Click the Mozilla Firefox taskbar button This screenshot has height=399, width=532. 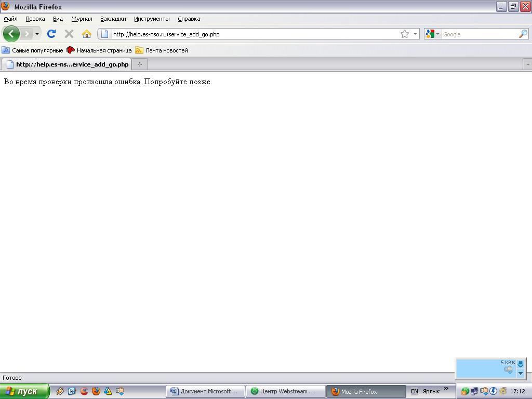click(x=366, y=391)
